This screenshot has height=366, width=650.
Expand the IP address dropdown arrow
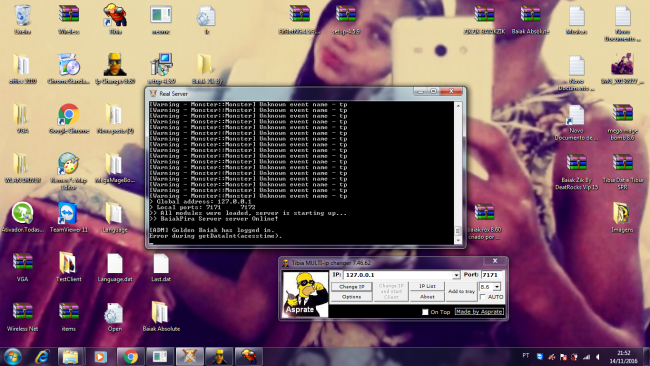point(456,275)
